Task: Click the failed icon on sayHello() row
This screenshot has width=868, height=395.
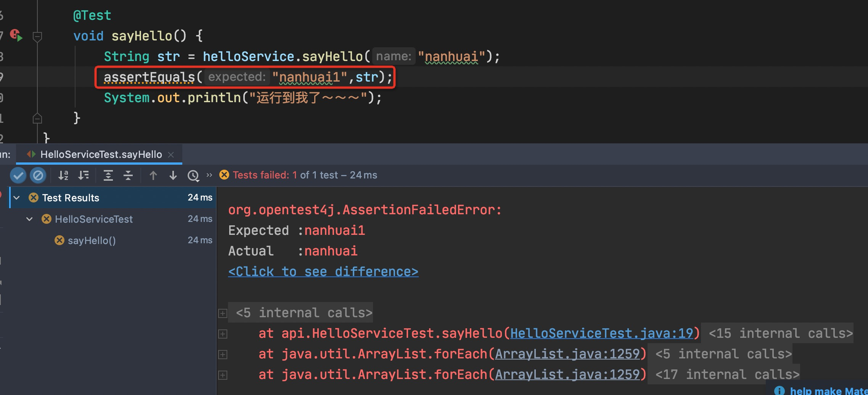Action: (x=59, y=240)
